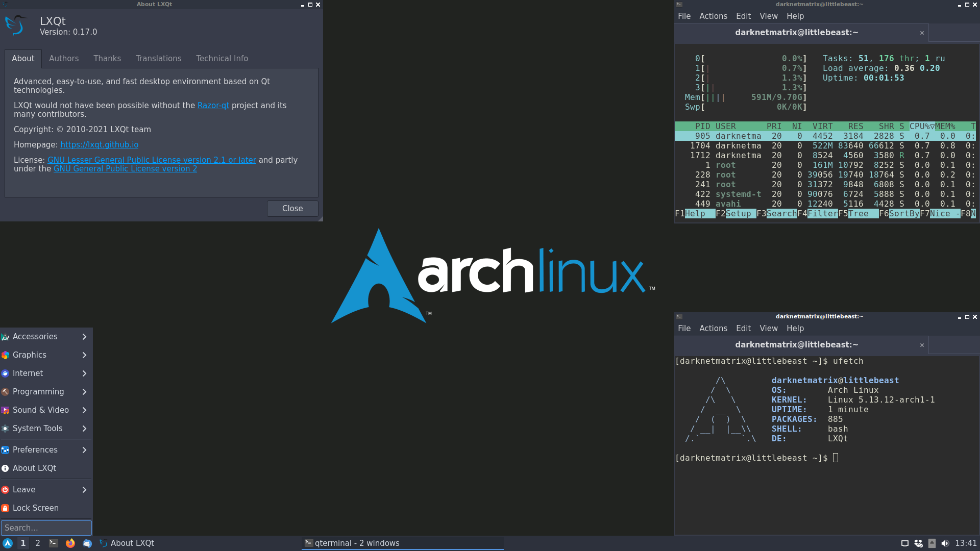This screenshot has height=551, width=980.
Task: Click the menu Search field
Action: tap(46, 528)
